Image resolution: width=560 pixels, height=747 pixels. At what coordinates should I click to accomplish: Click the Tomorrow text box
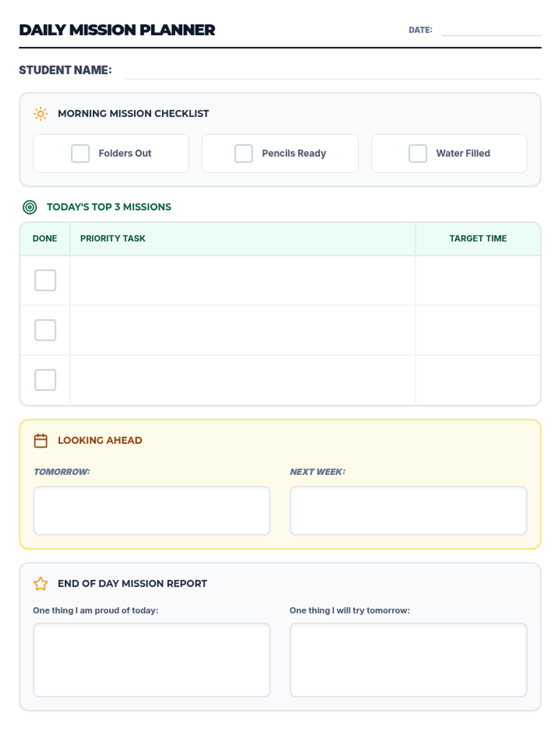click(x=152, y=510)
